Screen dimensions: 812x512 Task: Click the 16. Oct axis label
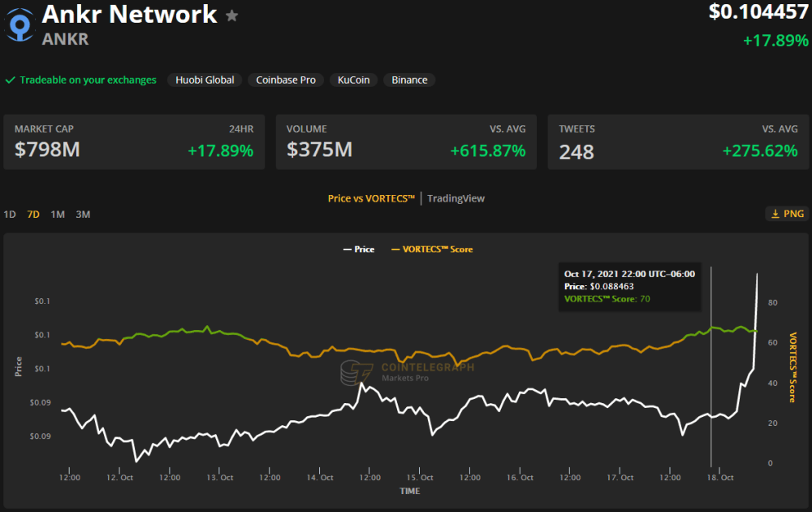tap(520, 478)
